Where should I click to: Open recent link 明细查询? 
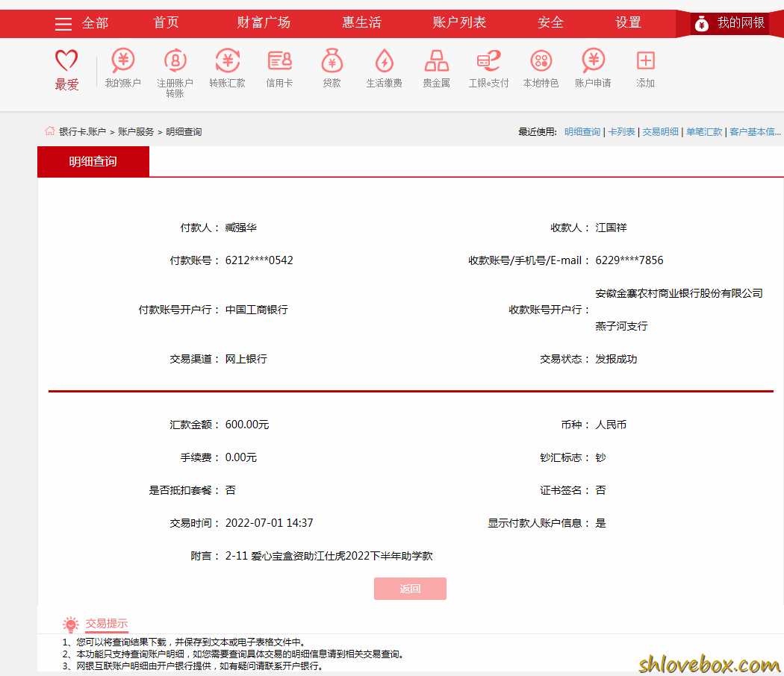pyautogui.click(x=582, y=132)
